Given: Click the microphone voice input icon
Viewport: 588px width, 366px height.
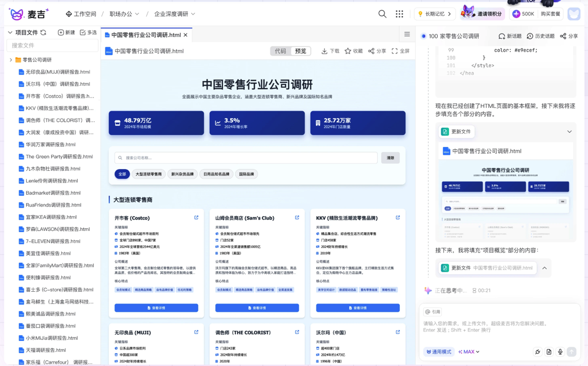Looking at the screenshot, I should (x=560, y=352).
